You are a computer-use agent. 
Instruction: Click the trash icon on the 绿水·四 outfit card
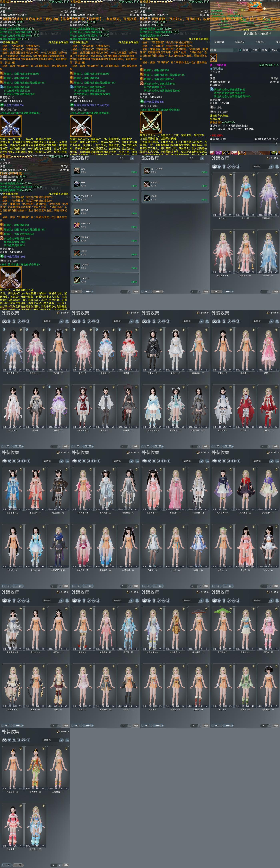253,175
